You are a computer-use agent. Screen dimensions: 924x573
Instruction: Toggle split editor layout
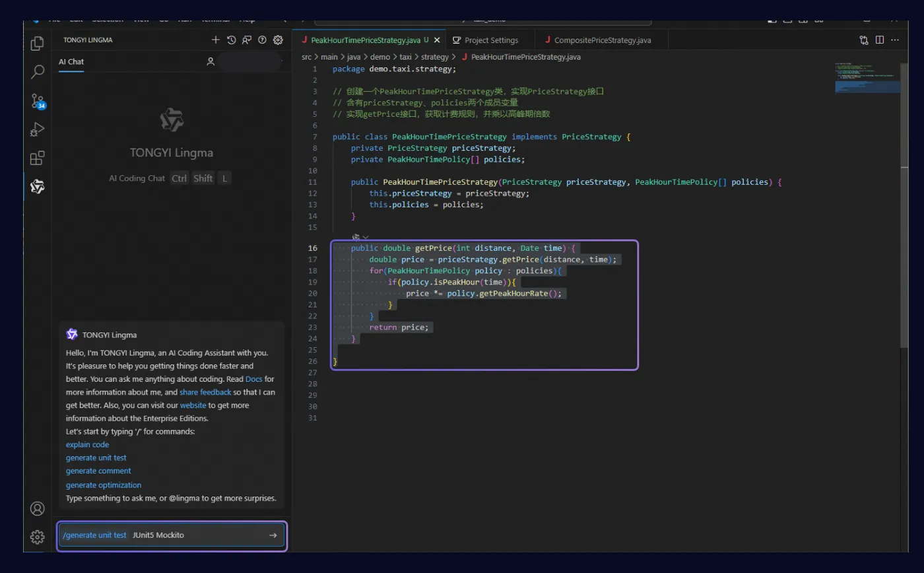coord(880,40)
